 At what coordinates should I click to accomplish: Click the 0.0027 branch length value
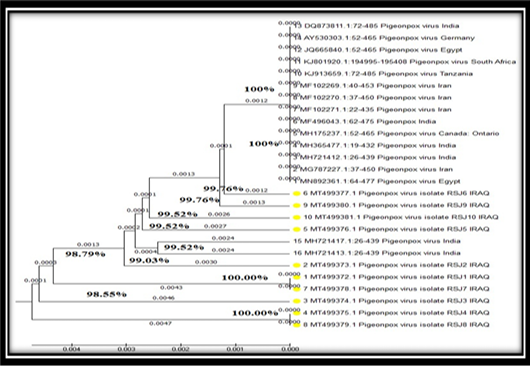[x=215, y=226]
